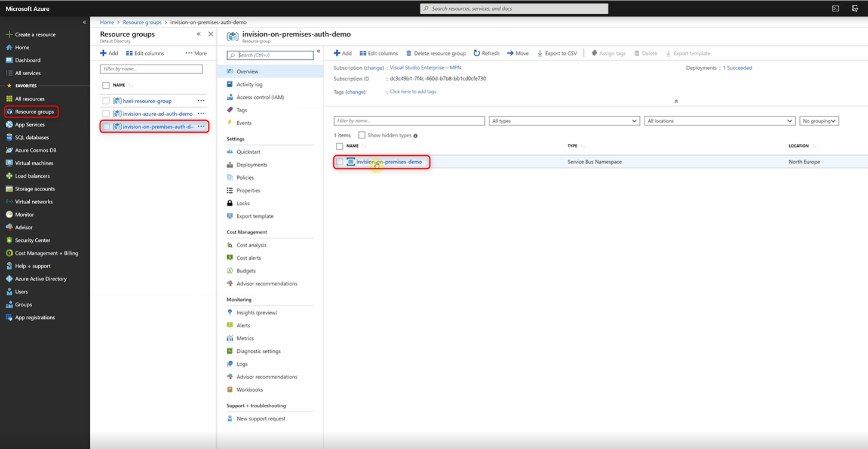Refresh the invision-on-premises-auth-demo resource view
This screenshot has width=868, height=449.
tap(486, 53)
